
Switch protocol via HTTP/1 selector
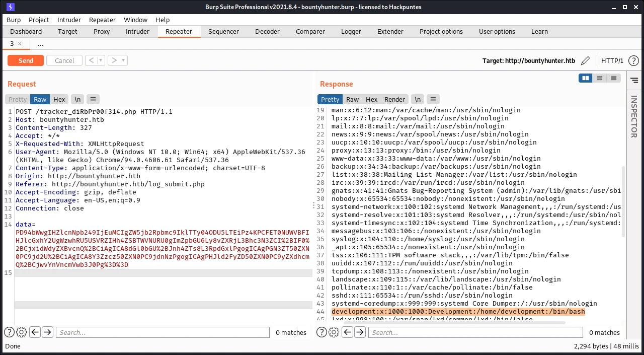(612, 60)
